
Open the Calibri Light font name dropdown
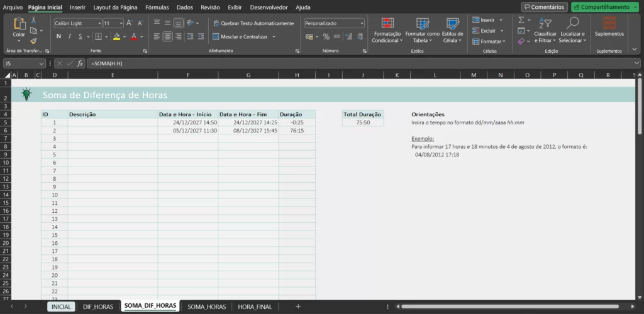pos(99,23)
